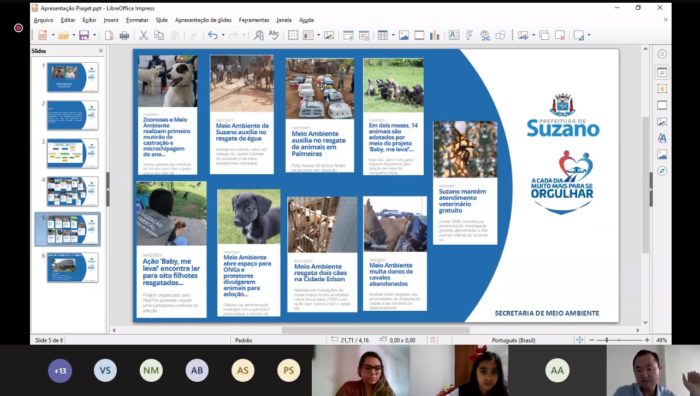700x396 pixels.
Task: Open the Apresentação de slides menu
Action: coord(203,20)
